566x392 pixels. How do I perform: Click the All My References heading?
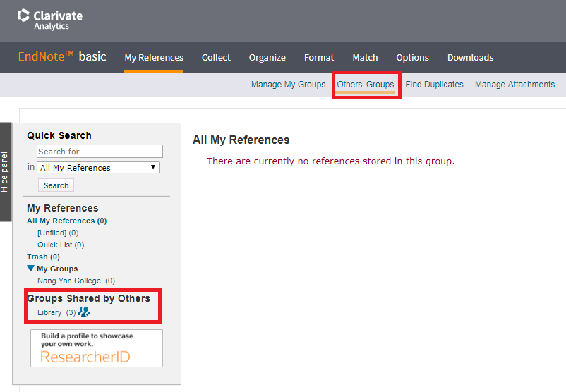[x=241, y=140]
